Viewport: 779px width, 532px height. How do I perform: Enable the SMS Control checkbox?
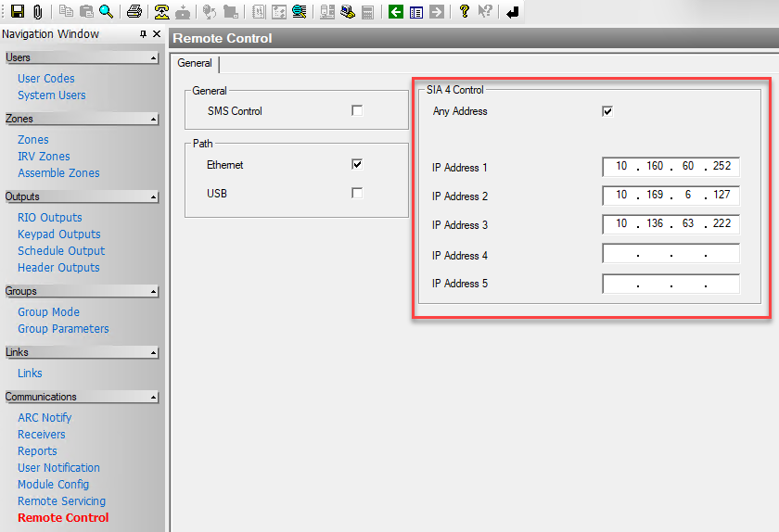pos(357,111)
